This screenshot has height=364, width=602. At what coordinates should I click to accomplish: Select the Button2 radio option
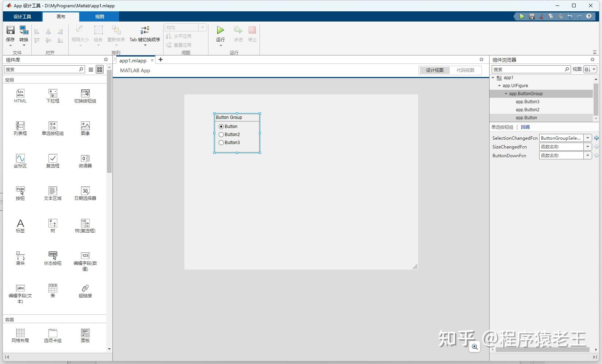tap(221, 135)
